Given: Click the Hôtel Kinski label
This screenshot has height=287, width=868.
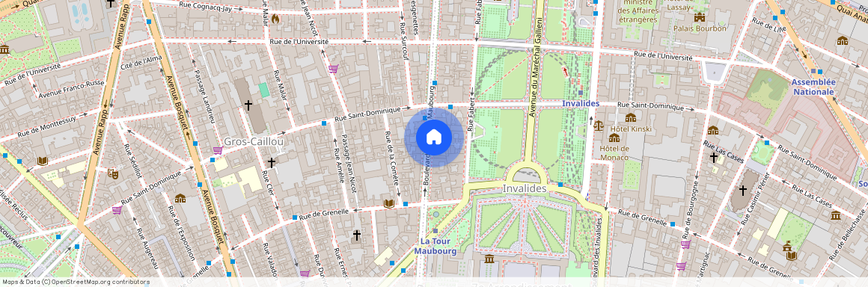Looking at the screenshot, I should coord(630,129).
